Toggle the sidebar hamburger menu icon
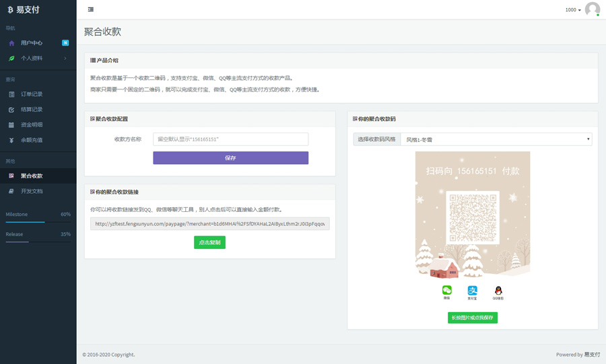 coord(91,9)
